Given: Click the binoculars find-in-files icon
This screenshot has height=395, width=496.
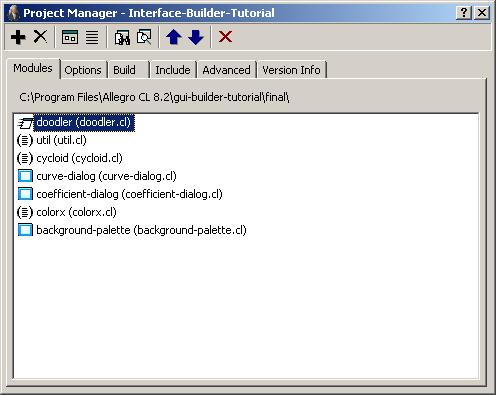Looking at the screenshot, I should [122, 37].
